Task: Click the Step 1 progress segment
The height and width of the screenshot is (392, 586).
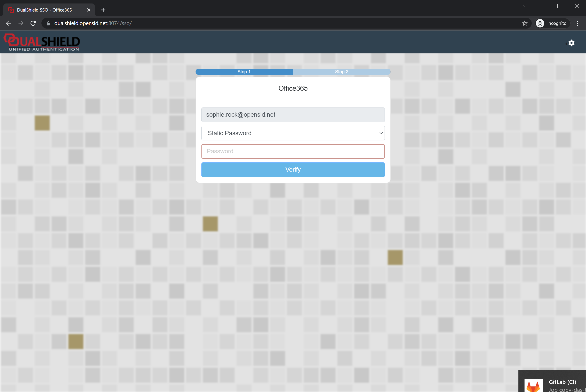Action: [x=244, y=72]
